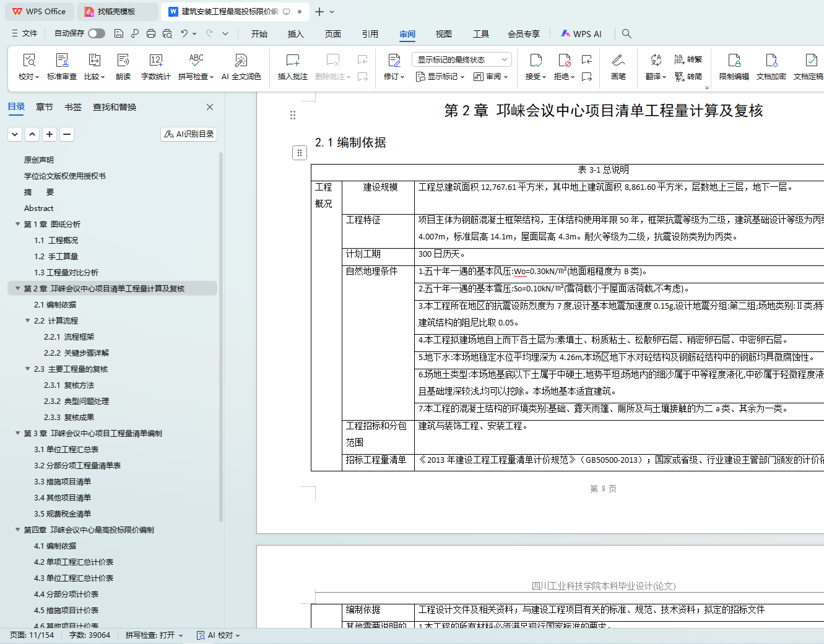Open the 朗读 read aloud tool

click(123, 61)
